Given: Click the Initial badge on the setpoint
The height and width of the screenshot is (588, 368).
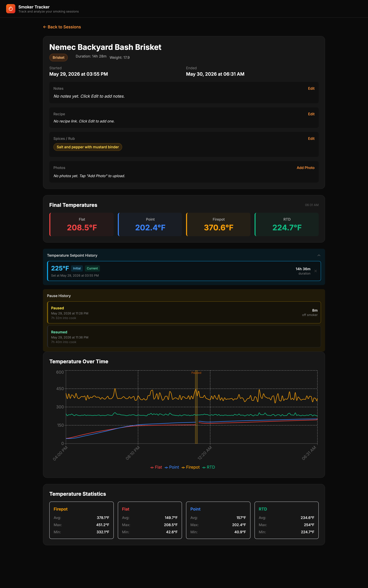Looking at the screenshot, I should click(77, 269).
